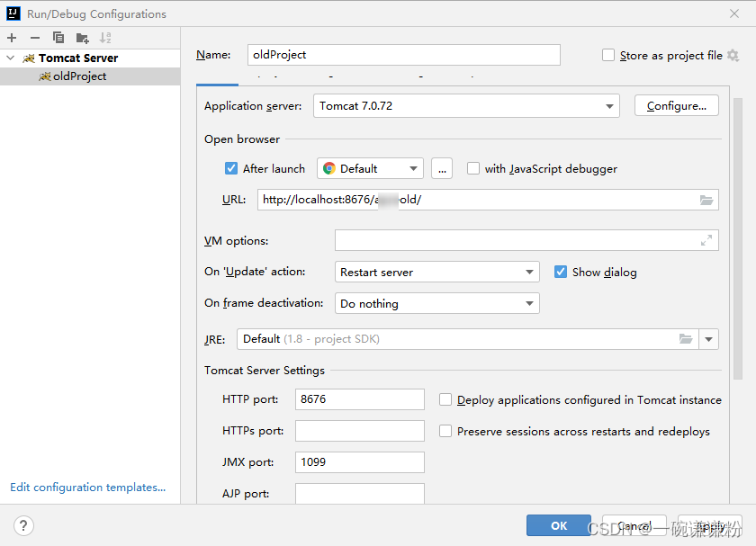Click the Configure... button
The height and width of the screenshot is (546, 756).
(x=676, y=105)
